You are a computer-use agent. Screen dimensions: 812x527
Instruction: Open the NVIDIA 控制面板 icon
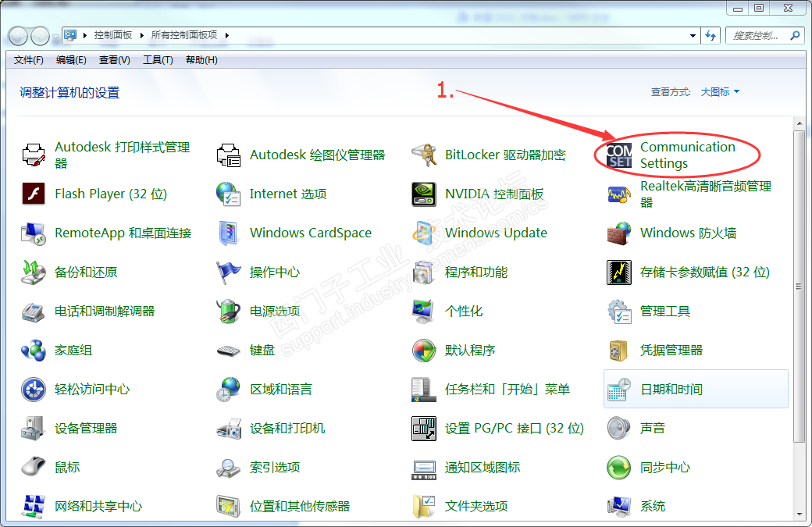[424, 194]
